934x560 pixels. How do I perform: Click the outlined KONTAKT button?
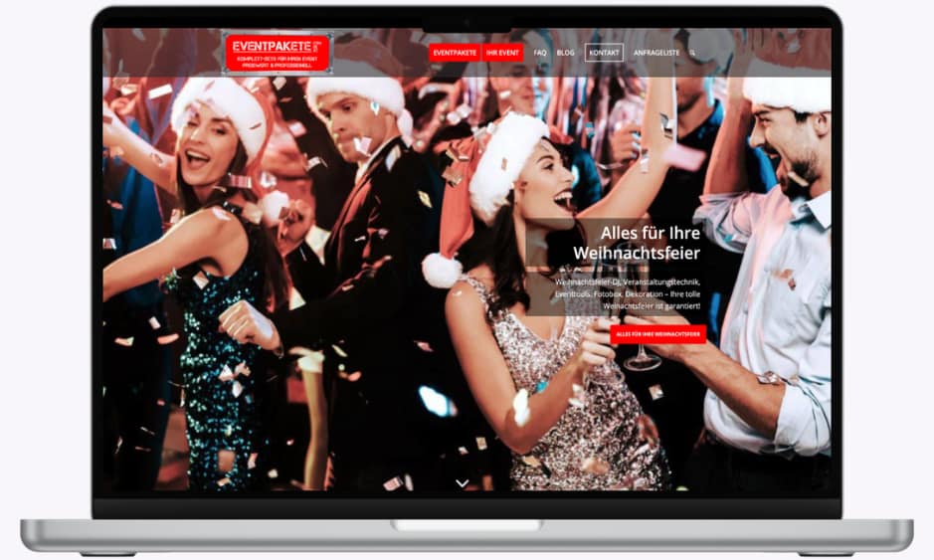(604, 53)
